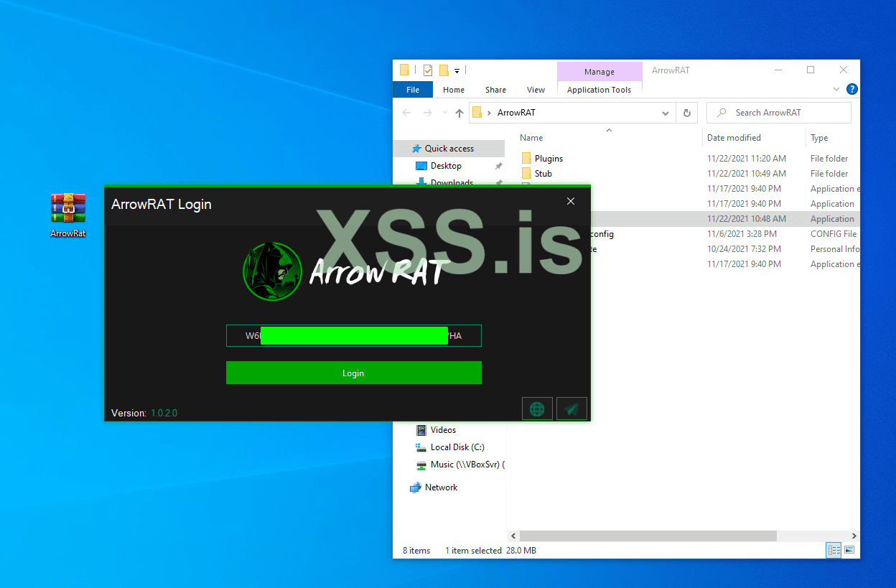Click the 11/22/2021 10:48 AM date cell
The width and height of the screenshot is (896, 588).
tap(747, 219)
